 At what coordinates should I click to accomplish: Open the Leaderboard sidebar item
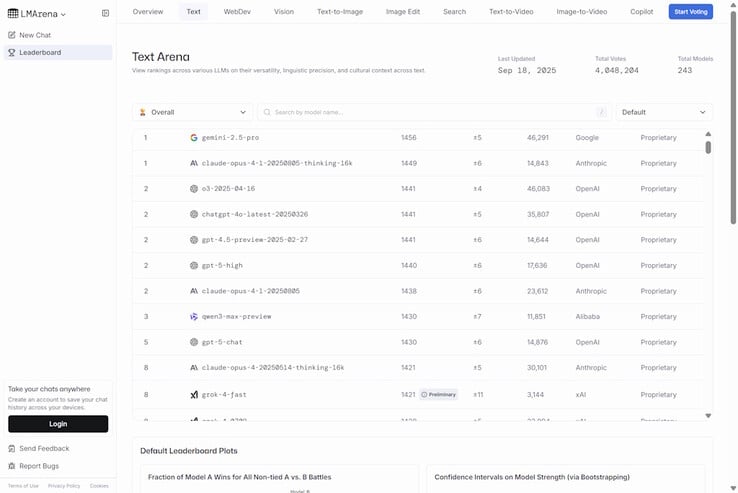[x=58, y=52]
